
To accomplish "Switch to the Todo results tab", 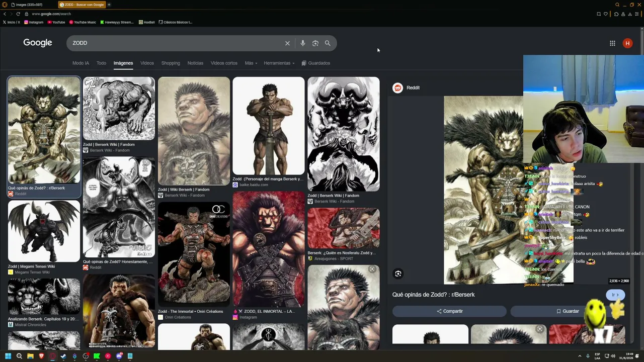I will (x=101, y=63).
